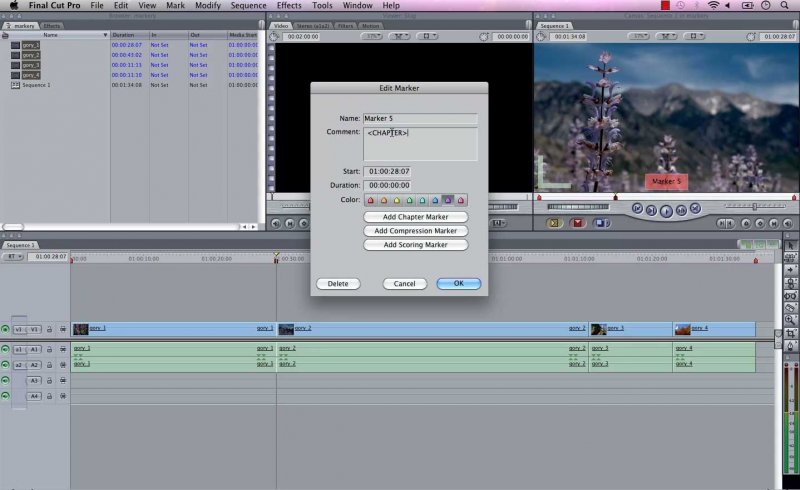
Task: Click the marker Name text field
Action: pyautogui.click(x=420, y=119)
